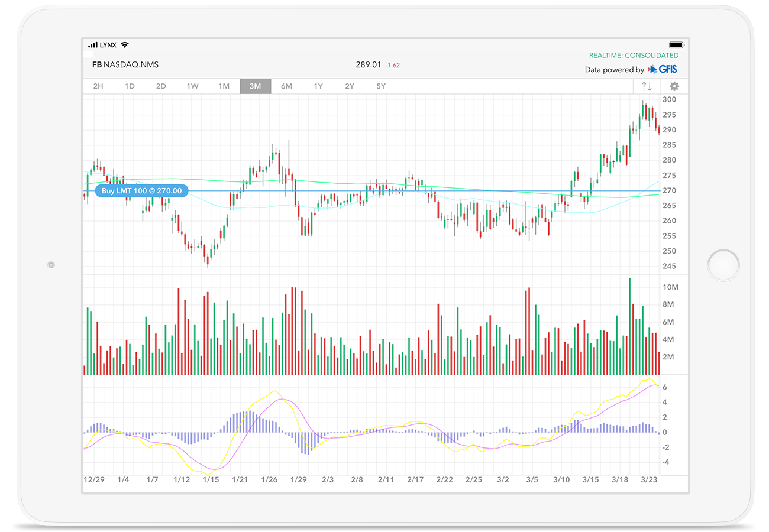Tap the 270 price axis label
Viewport: 769px width, 532px height.
[x=669, y=190]
